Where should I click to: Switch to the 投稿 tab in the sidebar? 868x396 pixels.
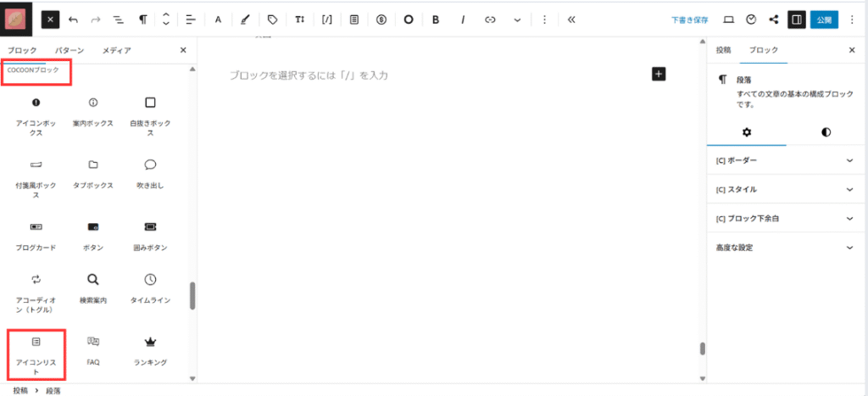click(x=723, y=50)
